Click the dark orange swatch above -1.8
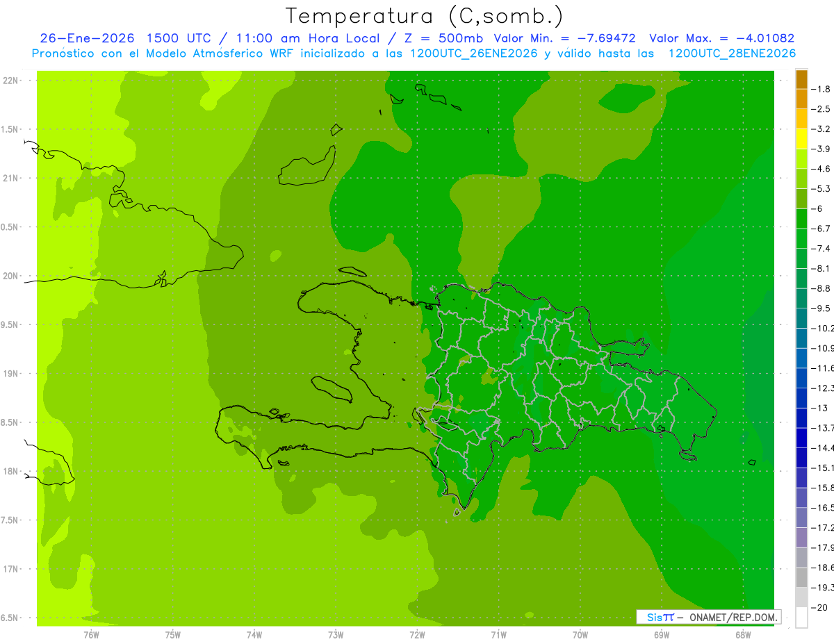This screenshot has width=834, height=644. pyautogui.click(x=801, y=79)
